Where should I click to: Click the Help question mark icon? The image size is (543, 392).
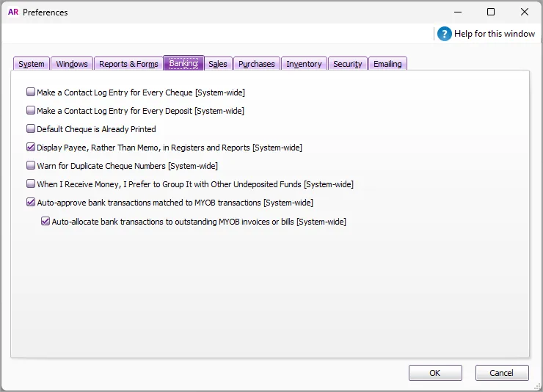[x=444, y=34]
